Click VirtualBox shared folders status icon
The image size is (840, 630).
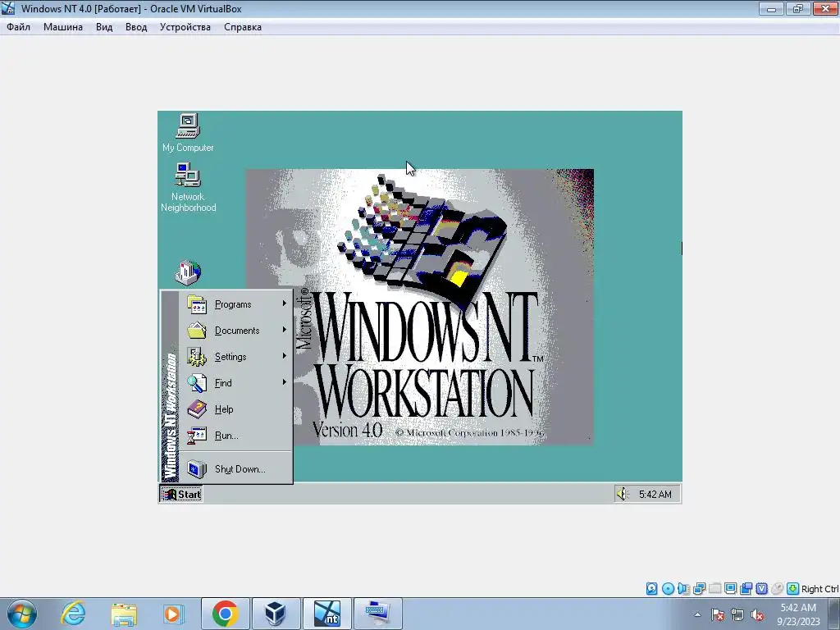[714, 589]
